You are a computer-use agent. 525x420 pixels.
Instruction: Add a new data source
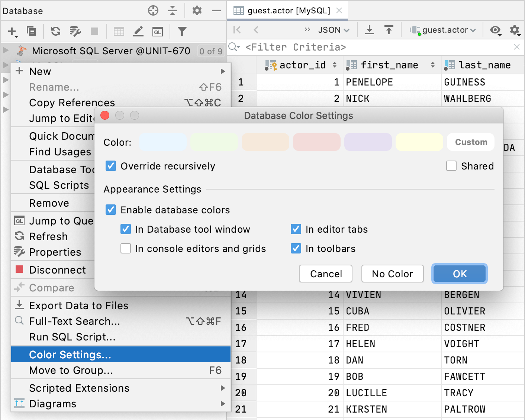[x=12, y=31]
